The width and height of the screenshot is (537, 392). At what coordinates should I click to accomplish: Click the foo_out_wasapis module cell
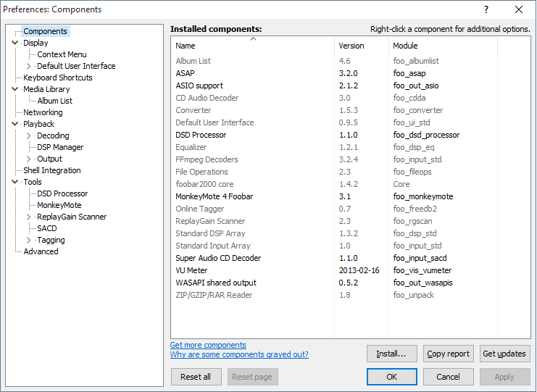pyautogui.click(x=423, y=283)
